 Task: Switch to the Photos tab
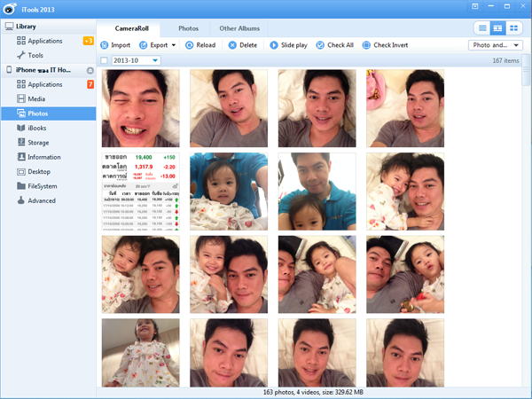click(x=188, y=28)
